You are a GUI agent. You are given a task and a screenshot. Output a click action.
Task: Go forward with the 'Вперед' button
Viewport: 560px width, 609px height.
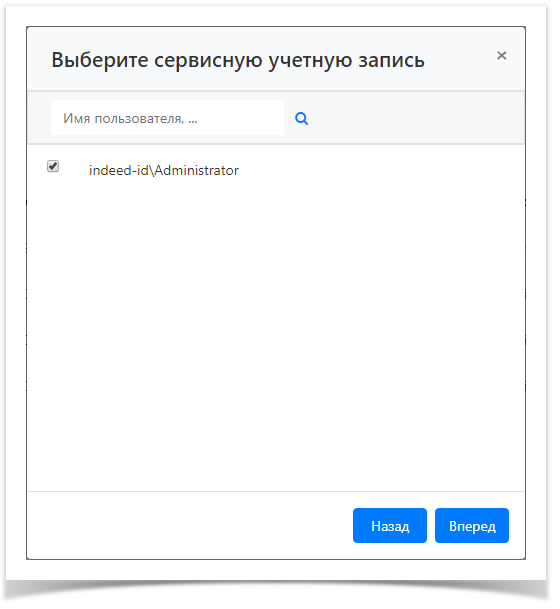[x=472, y=525]
